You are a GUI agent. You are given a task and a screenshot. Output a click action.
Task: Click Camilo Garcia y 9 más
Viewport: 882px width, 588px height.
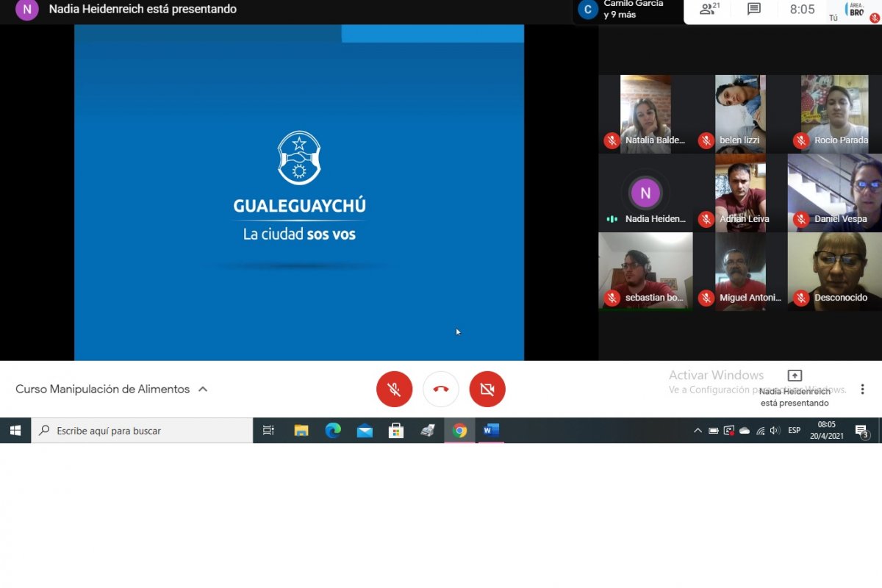(x=626, y=10)
